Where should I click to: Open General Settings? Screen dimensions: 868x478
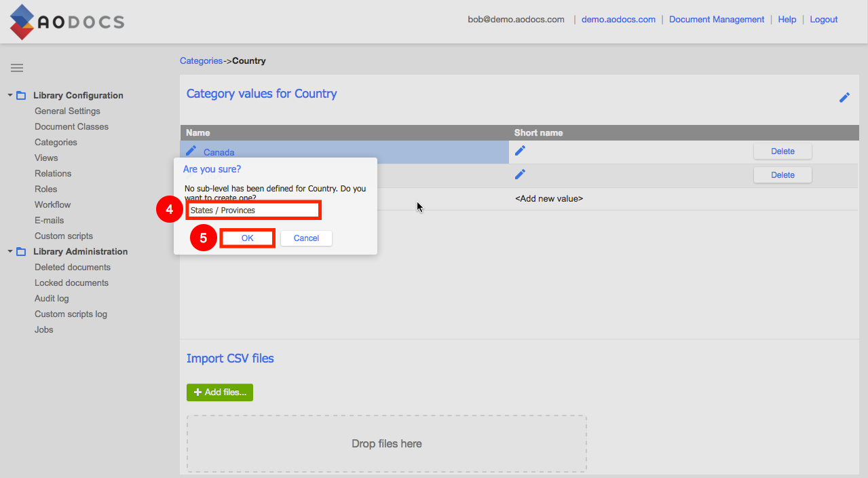tap(67, 111)
